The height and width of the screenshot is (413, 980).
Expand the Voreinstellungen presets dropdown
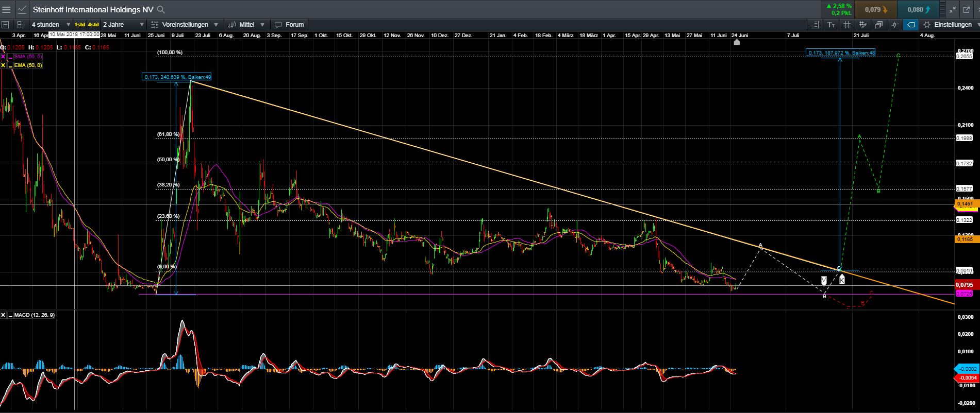click(x=216, y=25)
